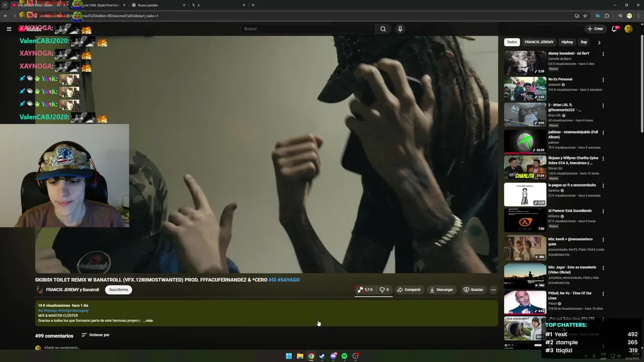Open a new browser tab

[x=253, y=5]
